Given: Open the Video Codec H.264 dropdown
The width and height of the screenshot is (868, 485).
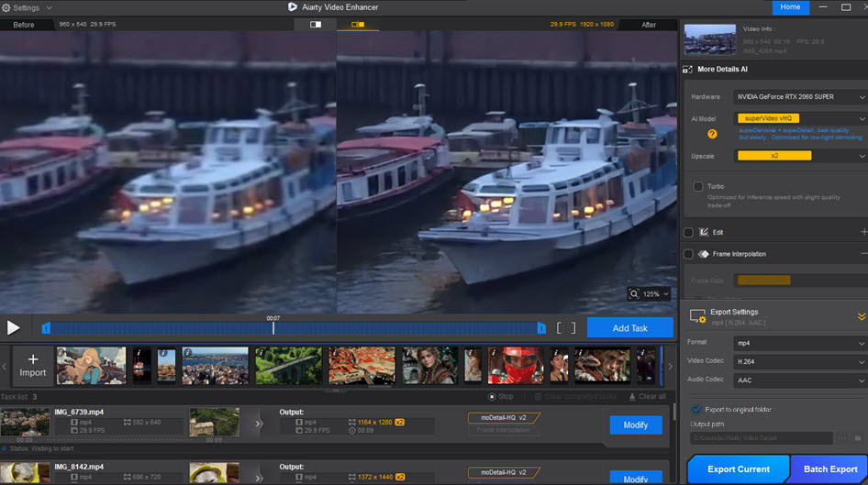Looking at the screenshot, I should click(x=801, y=361).
